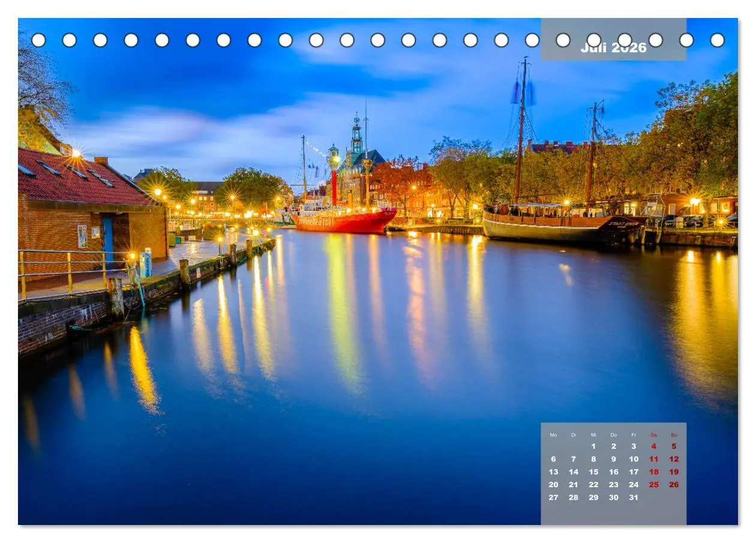Select the red 'So' weekday header

pyautogui.click(x=674, y=435)
